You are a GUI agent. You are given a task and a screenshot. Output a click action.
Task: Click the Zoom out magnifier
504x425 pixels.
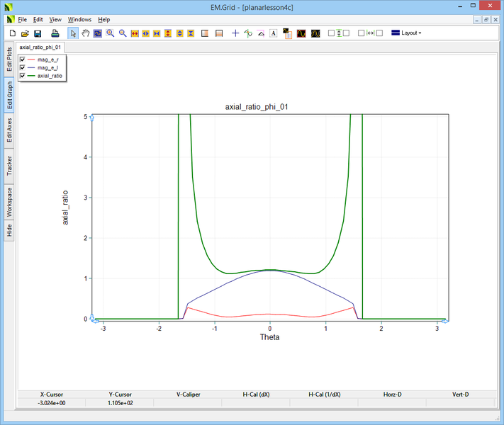(x=123, y=33)
